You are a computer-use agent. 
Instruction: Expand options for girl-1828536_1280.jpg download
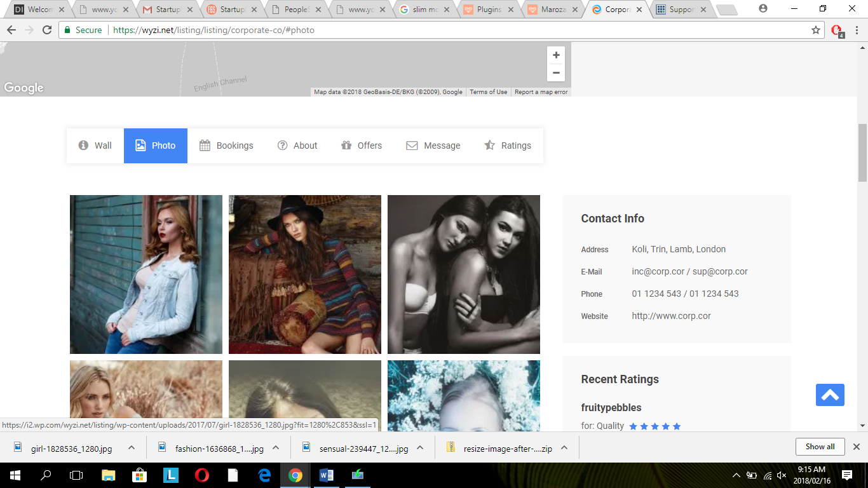132,447
